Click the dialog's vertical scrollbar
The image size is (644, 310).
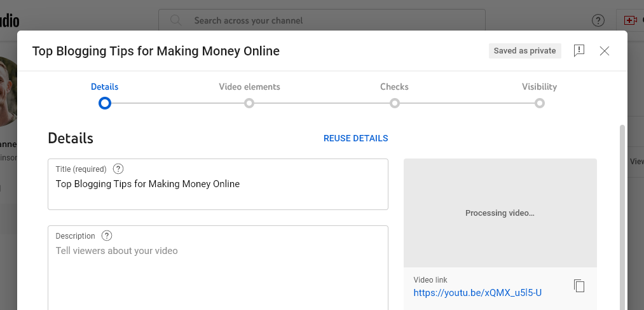(x=622, y=210)
